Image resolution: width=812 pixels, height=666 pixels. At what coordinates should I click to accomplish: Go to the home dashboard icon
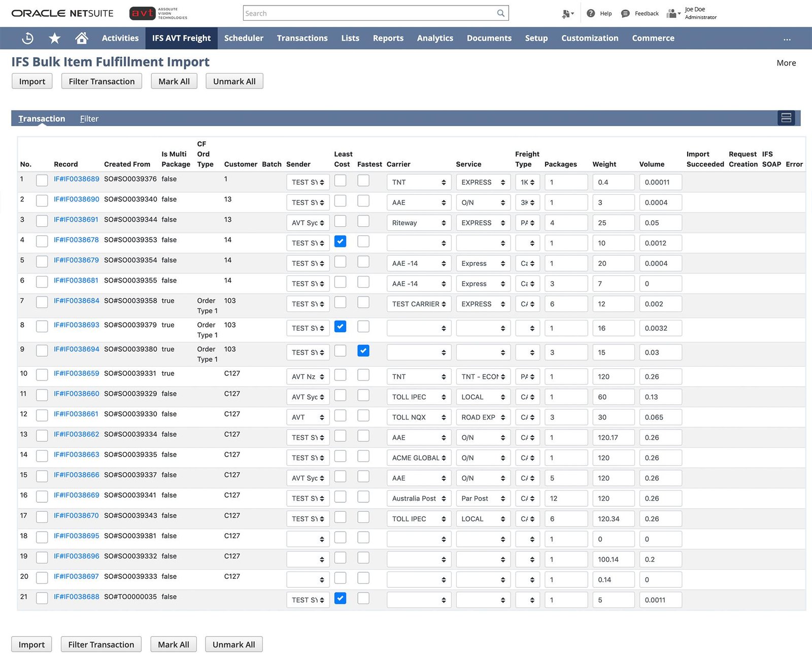[81, 38]
